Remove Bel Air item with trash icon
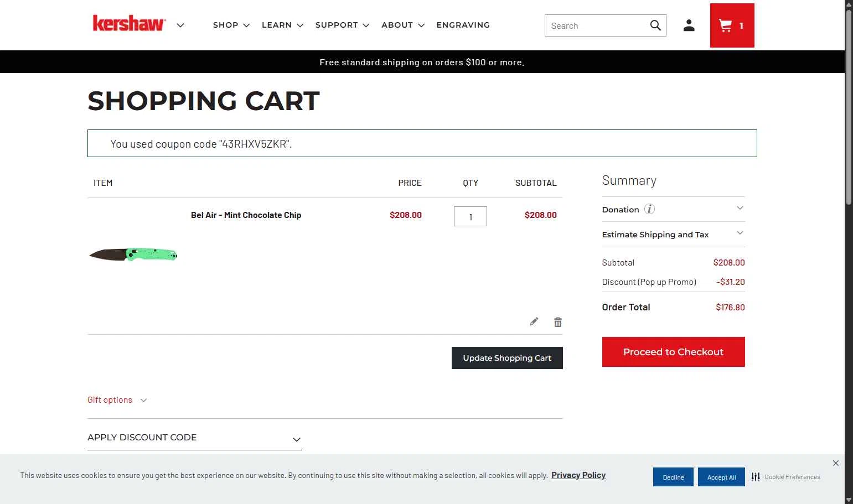Viewport: 853px width, 504px height. tap(558, 322)
